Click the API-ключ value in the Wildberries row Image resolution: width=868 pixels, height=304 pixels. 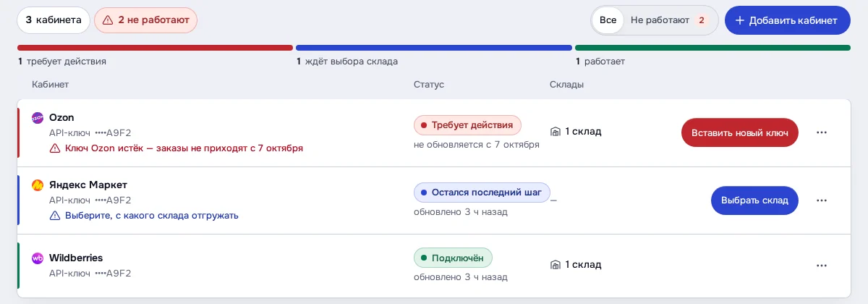[x=113, y=273]
